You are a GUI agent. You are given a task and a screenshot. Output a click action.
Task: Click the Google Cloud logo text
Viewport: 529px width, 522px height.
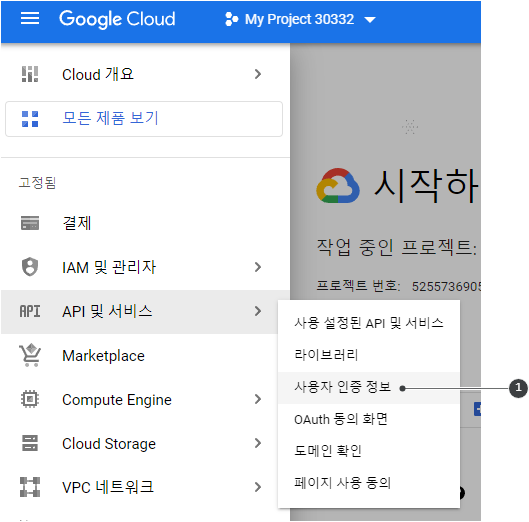[117, 19]
